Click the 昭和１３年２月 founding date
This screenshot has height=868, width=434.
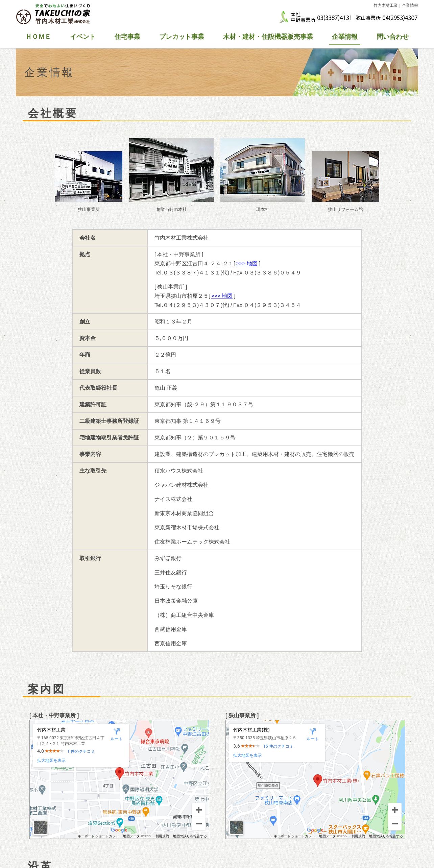tap(173, 322)
